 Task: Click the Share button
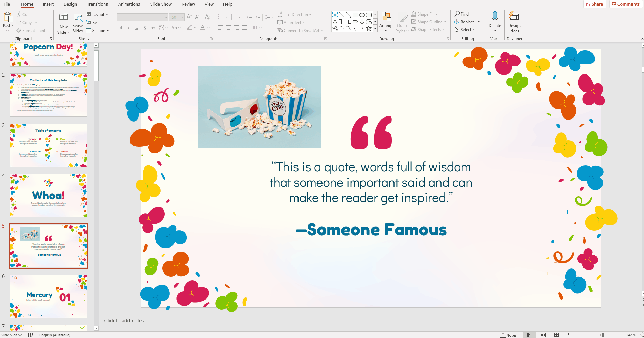pyautogui.click(x=595, y=4)
